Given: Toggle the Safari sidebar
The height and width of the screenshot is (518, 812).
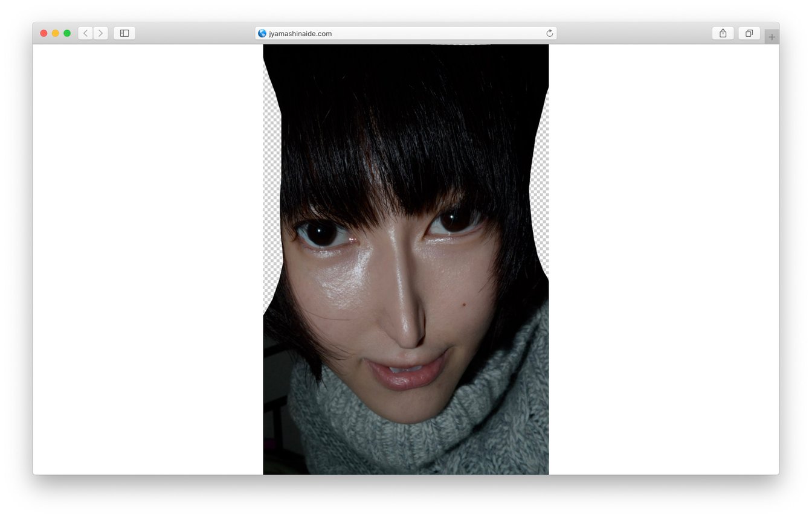Looking at the screenshot, I should pyautogui.click(x=124, y=33).
